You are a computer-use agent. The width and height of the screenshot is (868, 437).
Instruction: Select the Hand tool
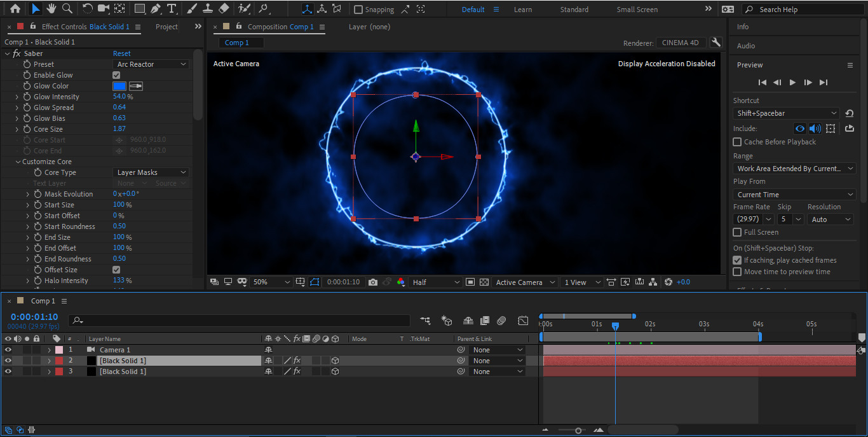pos(51,9)
